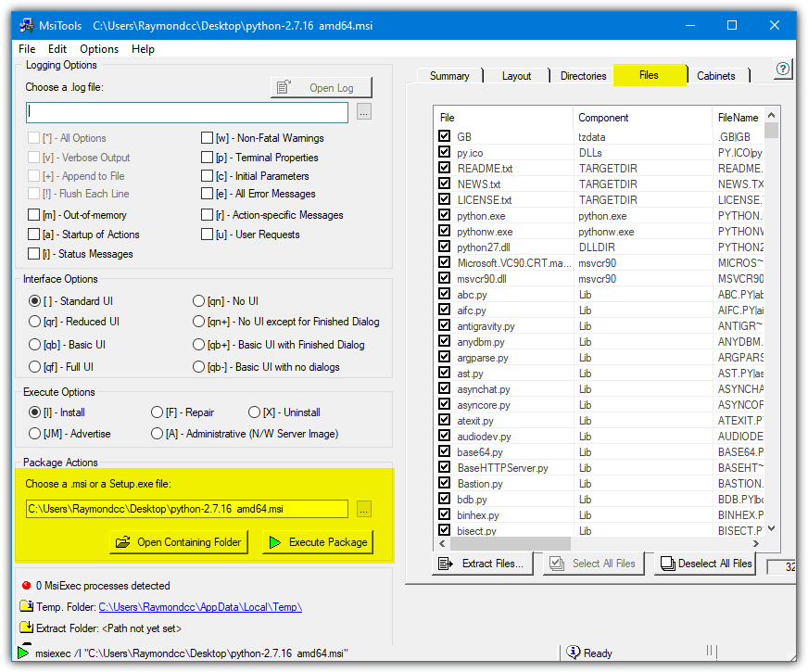Open the Edit menu
The height and width of the screenshot is (672, 808).
[57, 49]
